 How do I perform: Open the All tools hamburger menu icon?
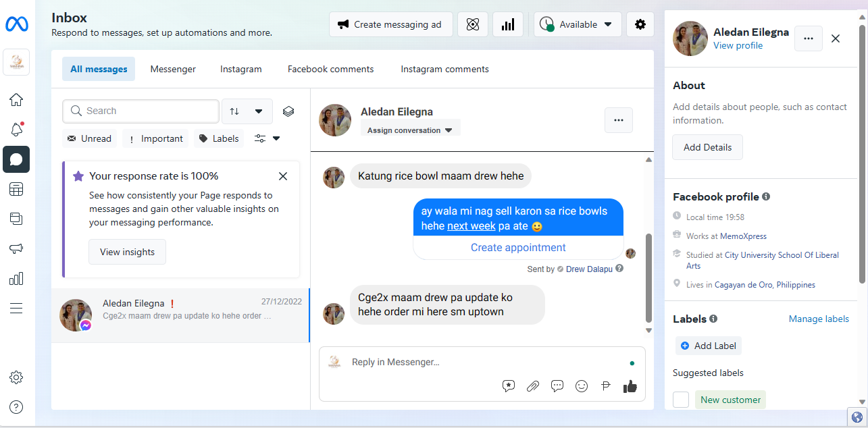(16, 309)
